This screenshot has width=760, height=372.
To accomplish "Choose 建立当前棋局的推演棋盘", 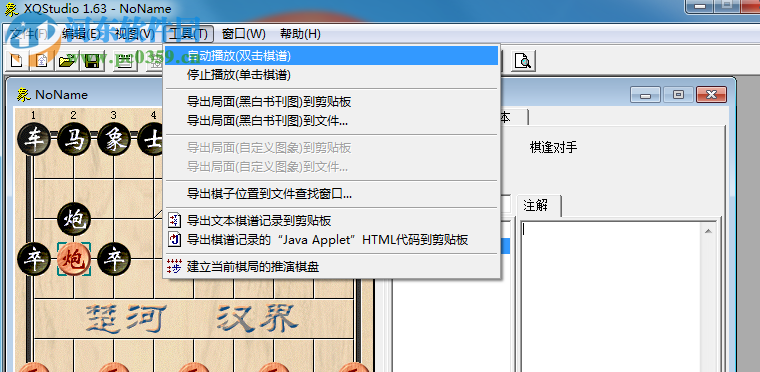I will [x=332, y=266].
